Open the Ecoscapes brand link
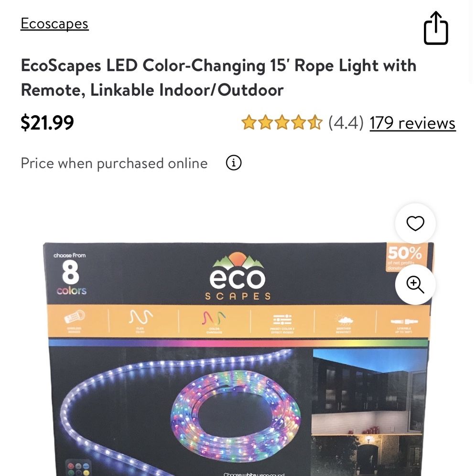The height and width of the screenshot is (476, 476). pos(54,24)
